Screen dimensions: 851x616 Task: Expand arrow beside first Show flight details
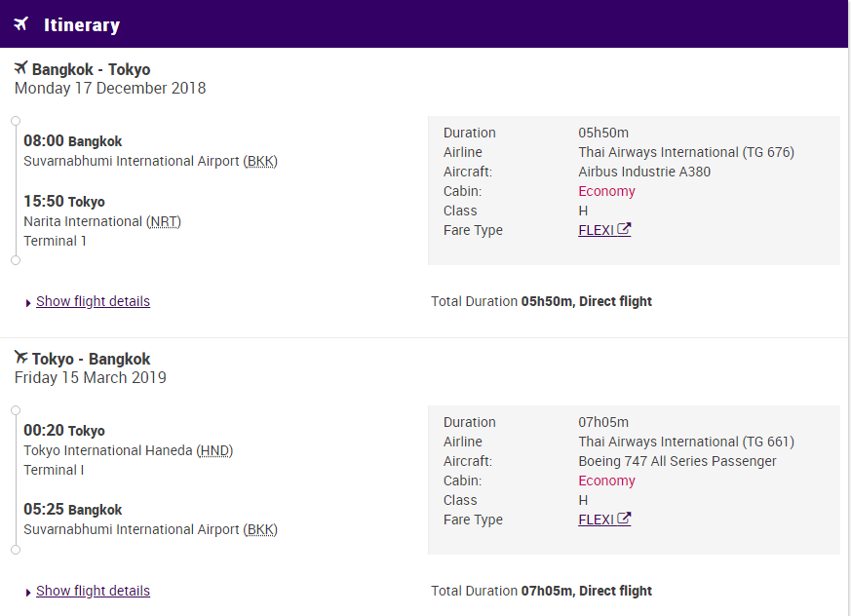(28, 303)
